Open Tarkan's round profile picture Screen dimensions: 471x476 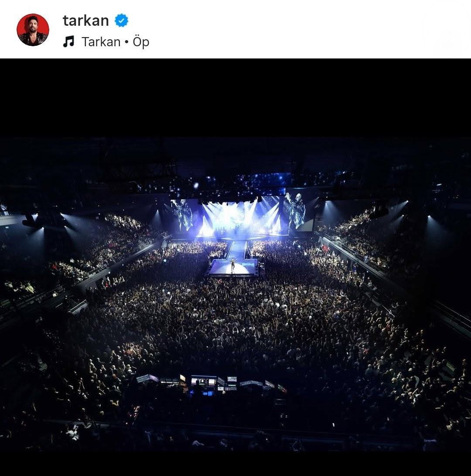(33, 30)
